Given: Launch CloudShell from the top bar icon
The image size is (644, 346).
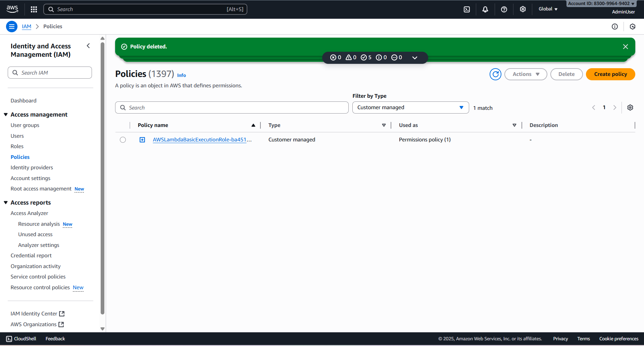Looking at the screenshot, I should pos(467,9).
